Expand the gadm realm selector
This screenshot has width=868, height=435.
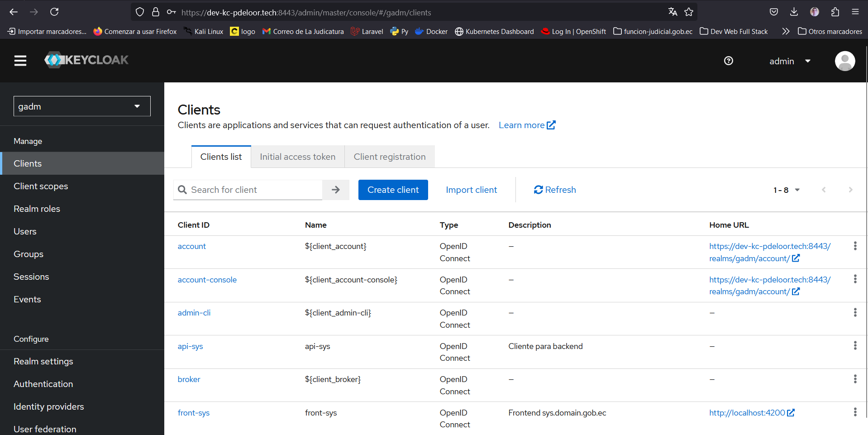(x=82, y=106)
